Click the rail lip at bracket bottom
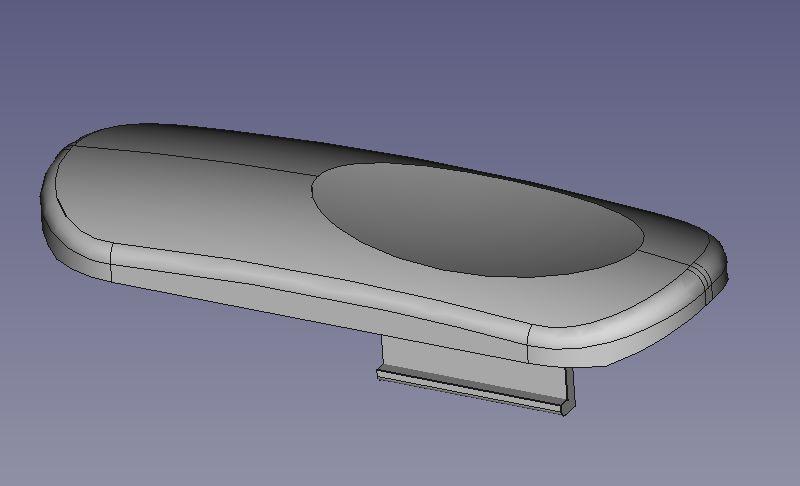Viewport: 800px width, 486px height. pos(470,391)
